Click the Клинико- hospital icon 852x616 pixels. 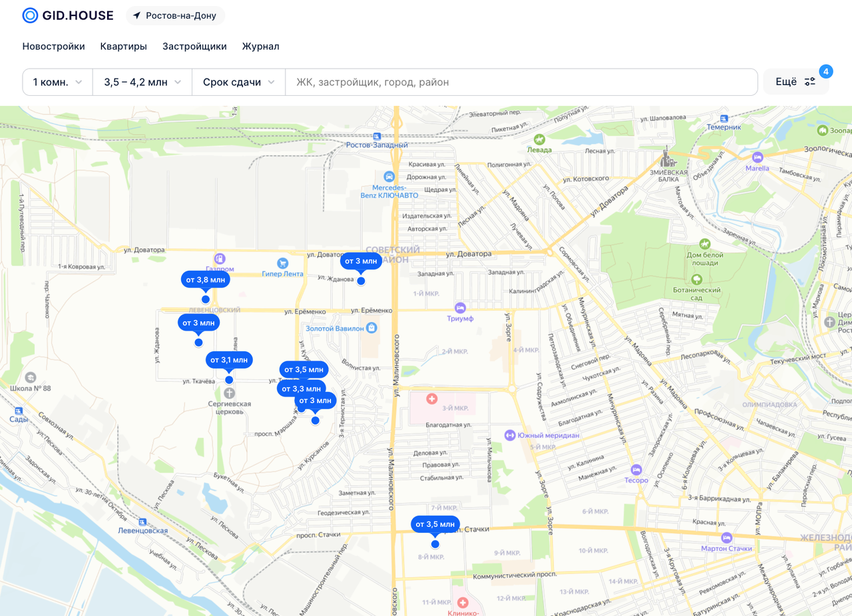click(463, 602)
